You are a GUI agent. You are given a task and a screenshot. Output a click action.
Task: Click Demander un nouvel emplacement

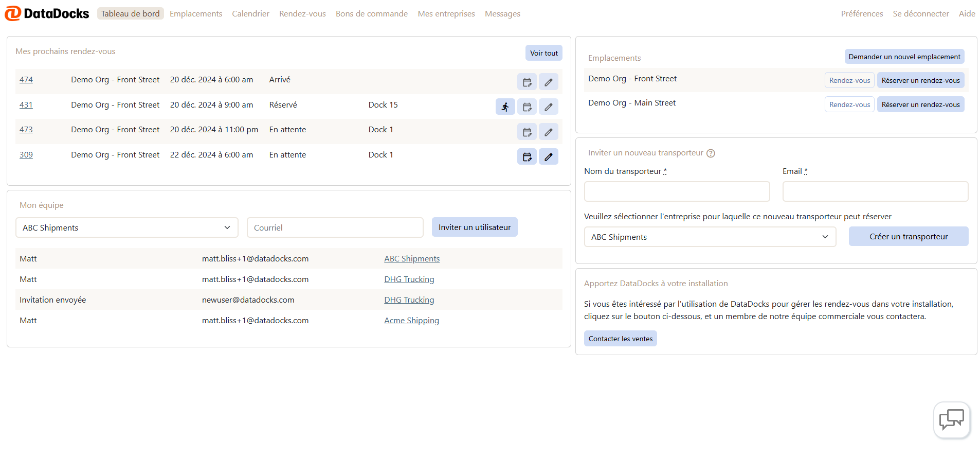coord(904,57)
